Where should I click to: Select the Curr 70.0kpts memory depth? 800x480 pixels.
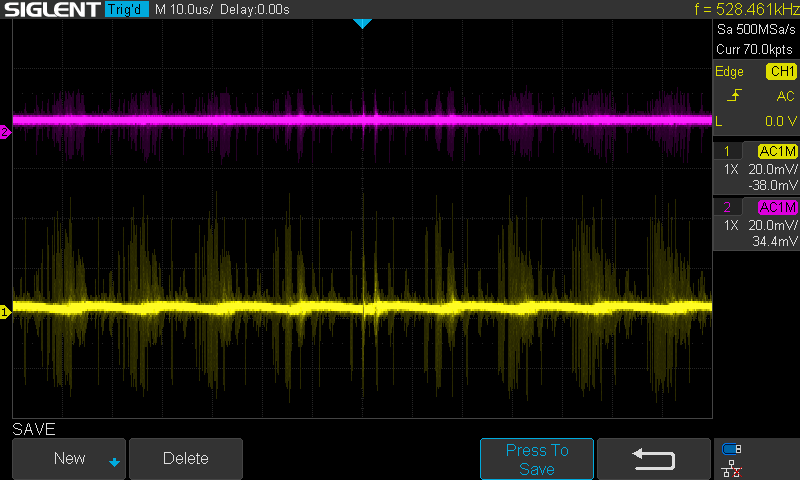tap(754, 49)
